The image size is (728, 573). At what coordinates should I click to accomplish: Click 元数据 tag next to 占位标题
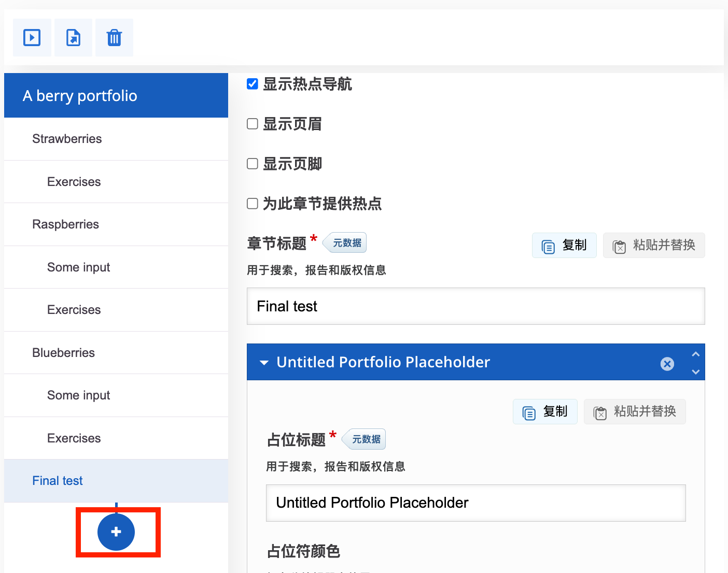[366, 439]
